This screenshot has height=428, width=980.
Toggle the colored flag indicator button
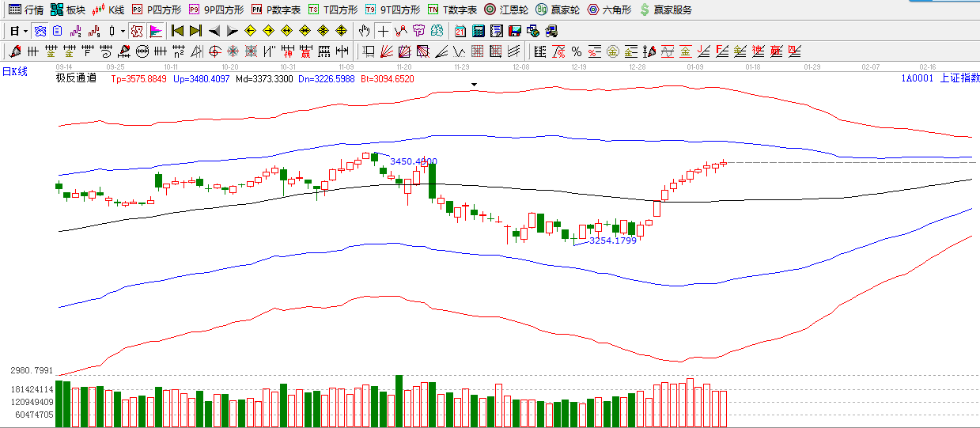pyautogui.click(x=156, y=32)
